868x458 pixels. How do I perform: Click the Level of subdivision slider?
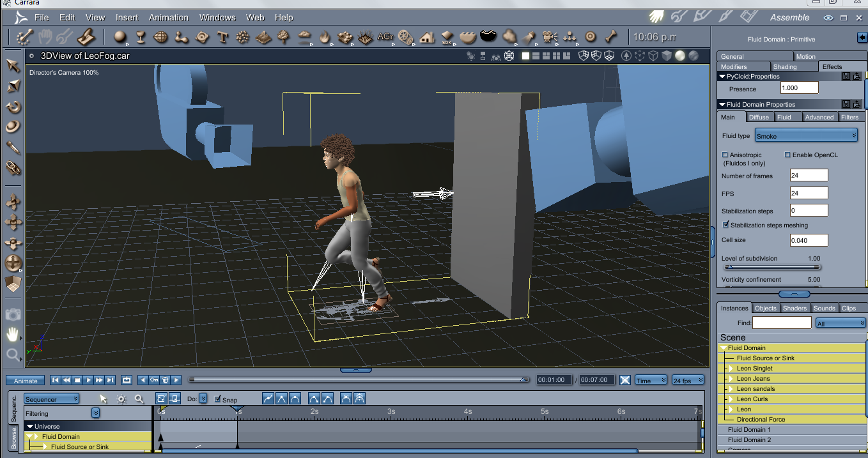click(771, 267)
